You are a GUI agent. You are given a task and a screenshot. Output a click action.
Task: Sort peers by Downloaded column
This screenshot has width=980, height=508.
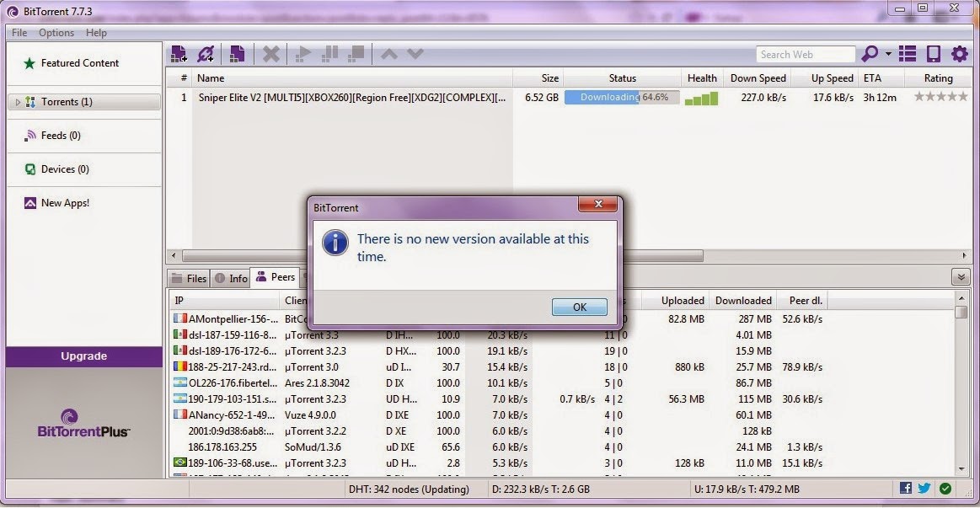point(743,301)
